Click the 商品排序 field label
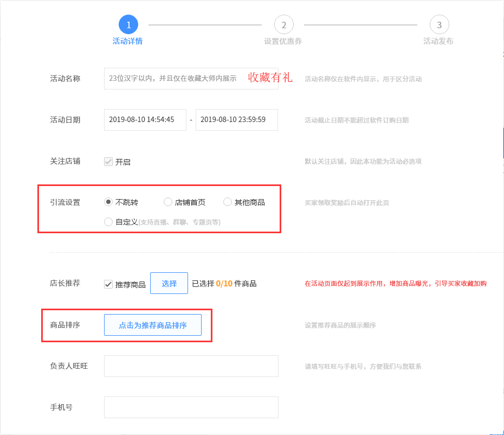Viewport: 504px width, 435px height. coord(65,325)
